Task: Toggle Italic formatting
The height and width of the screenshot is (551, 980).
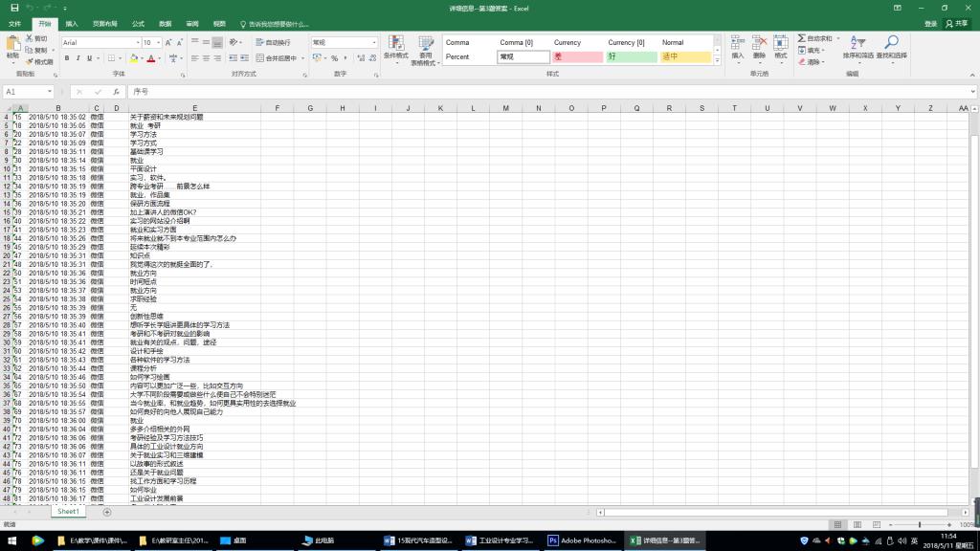Action: click(78, 58)
